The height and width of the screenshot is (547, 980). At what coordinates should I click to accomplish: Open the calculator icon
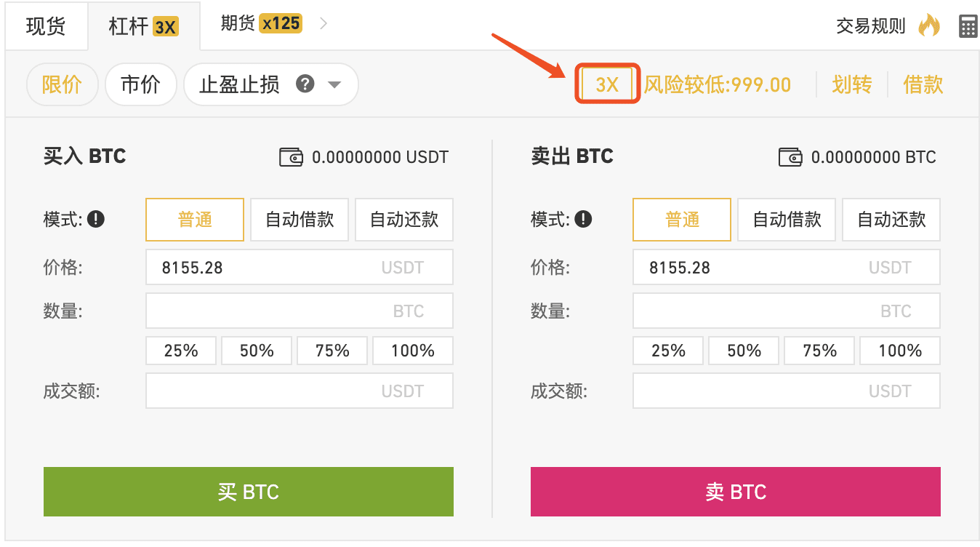point(968,26)
